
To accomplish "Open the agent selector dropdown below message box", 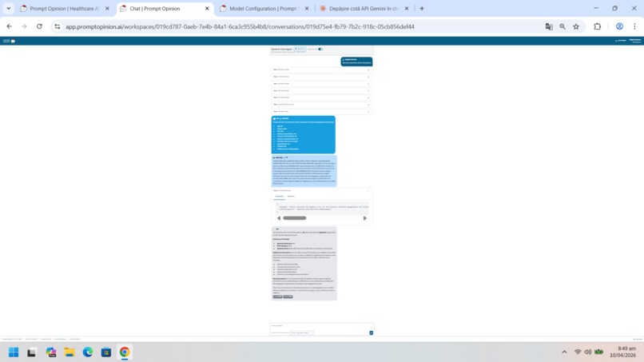I will click(302, 332).
